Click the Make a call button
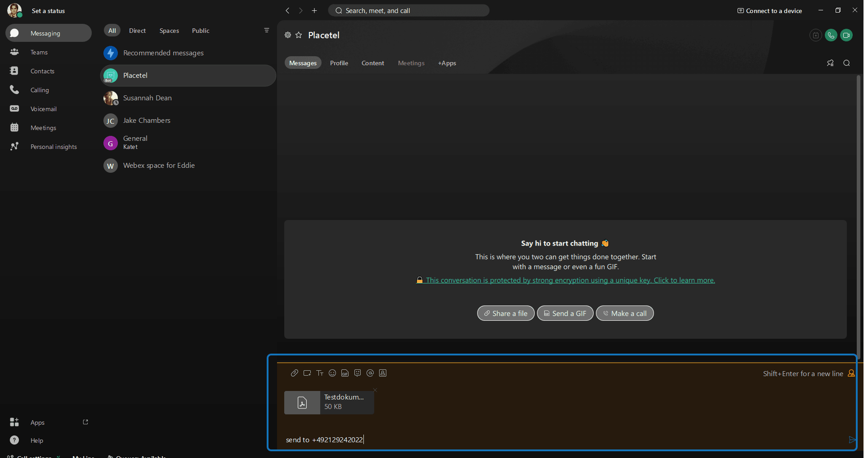The width and height of the screenshot is (868, 458). tap(625, 313)
